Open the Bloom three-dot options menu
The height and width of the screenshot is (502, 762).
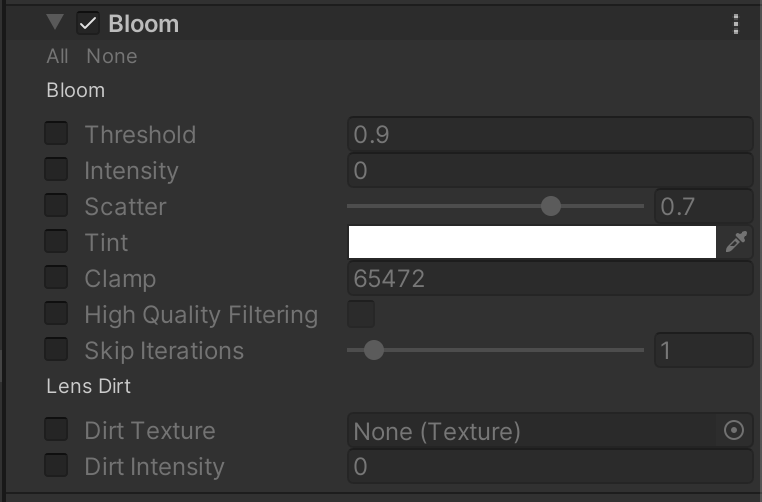click(x=736, y=24)
